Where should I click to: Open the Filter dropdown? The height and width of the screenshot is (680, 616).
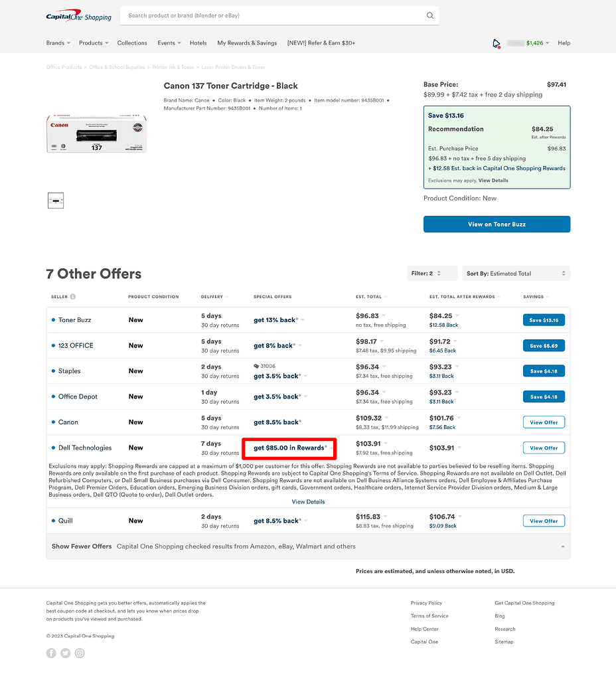click(432, 274)
